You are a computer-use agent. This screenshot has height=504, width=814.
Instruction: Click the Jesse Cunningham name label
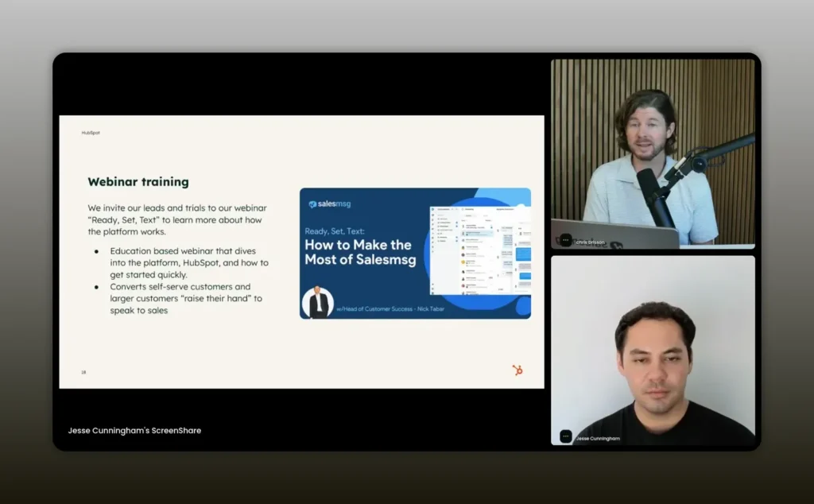597,438
